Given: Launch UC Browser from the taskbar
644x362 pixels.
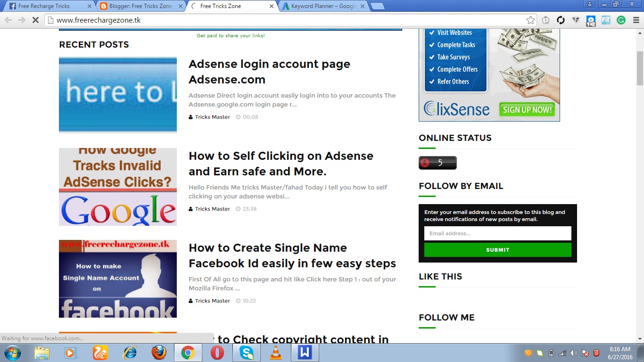Looking at the screenshot, I should (x=100, y=353).
